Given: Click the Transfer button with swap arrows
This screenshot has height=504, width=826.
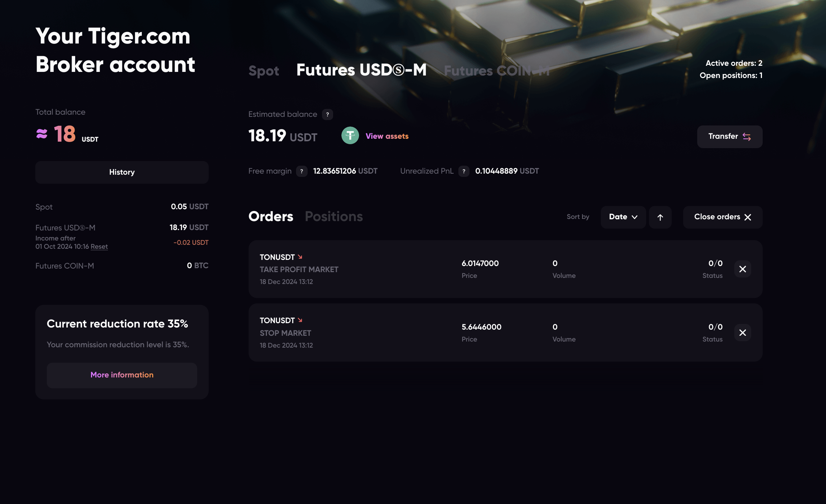Looking at the screenshot, I should click(x=729, y=137).
